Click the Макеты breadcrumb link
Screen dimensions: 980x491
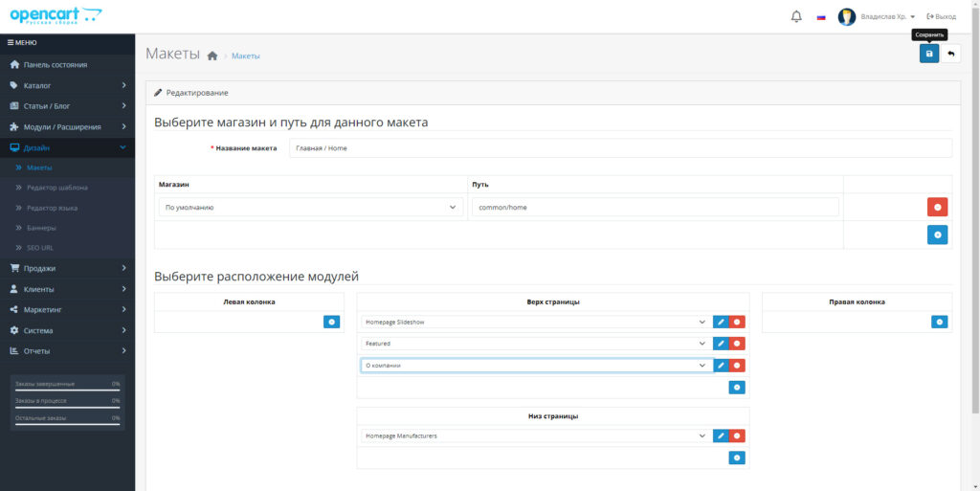(246, 56)
